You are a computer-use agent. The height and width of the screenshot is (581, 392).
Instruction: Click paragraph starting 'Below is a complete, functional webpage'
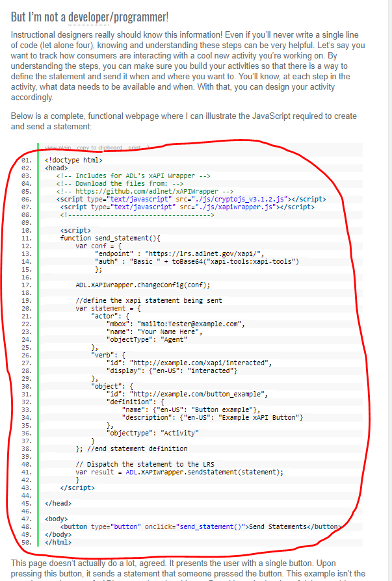click(x=184, y=121)
